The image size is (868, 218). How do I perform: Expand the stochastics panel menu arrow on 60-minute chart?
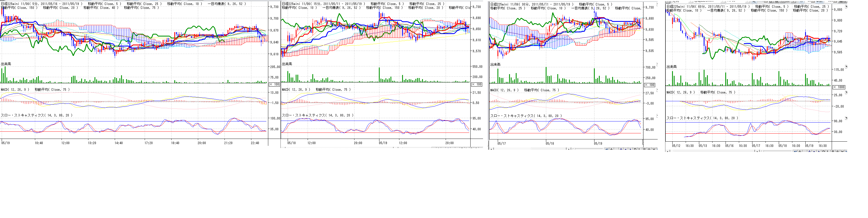tap(846, 118)
